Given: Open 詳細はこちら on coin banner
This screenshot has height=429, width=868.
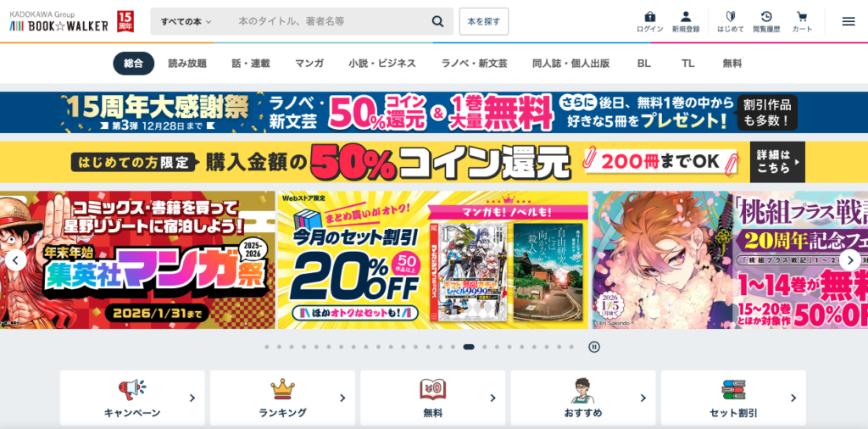Looking at the screenshot, I should 777,162.
